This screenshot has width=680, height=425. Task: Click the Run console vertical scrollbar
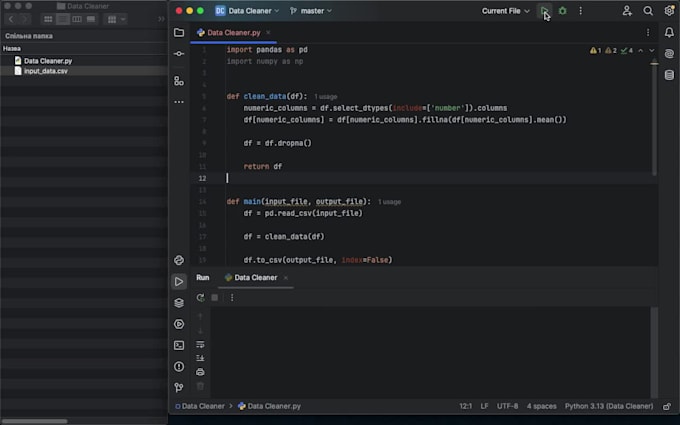click(654, 351)
